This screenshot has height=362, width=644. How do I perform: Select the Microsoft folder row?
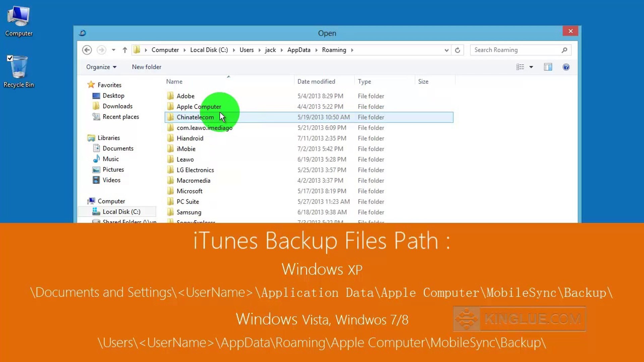[x=190, y=191]
